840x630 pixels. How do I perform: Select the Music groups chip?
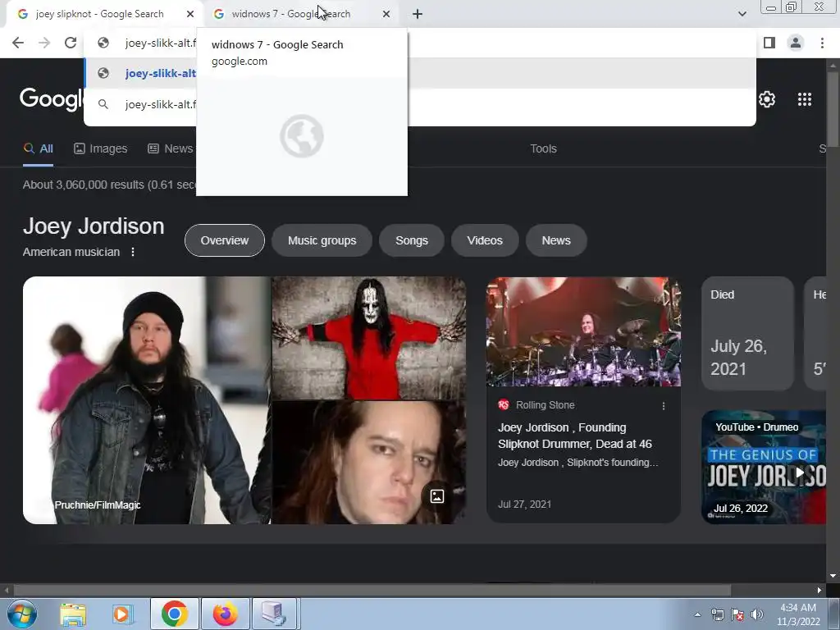click(x=322, y=240)
